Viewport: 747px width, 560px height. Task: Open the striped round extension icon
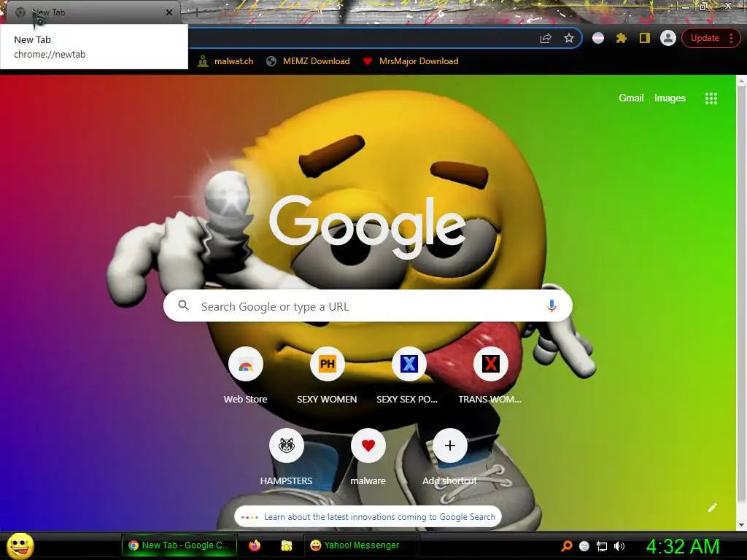(598, 38)
